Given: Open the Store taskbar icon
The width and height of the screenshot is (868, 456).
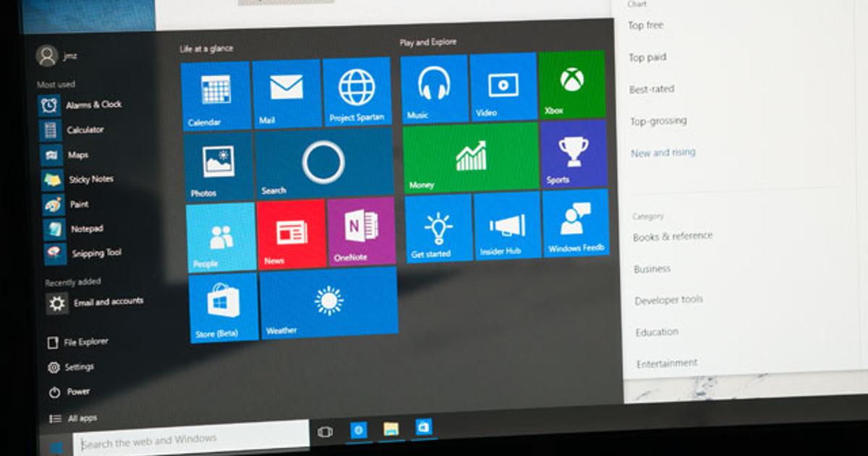Looking at the screenshot, I should click(x=424, y=427).
